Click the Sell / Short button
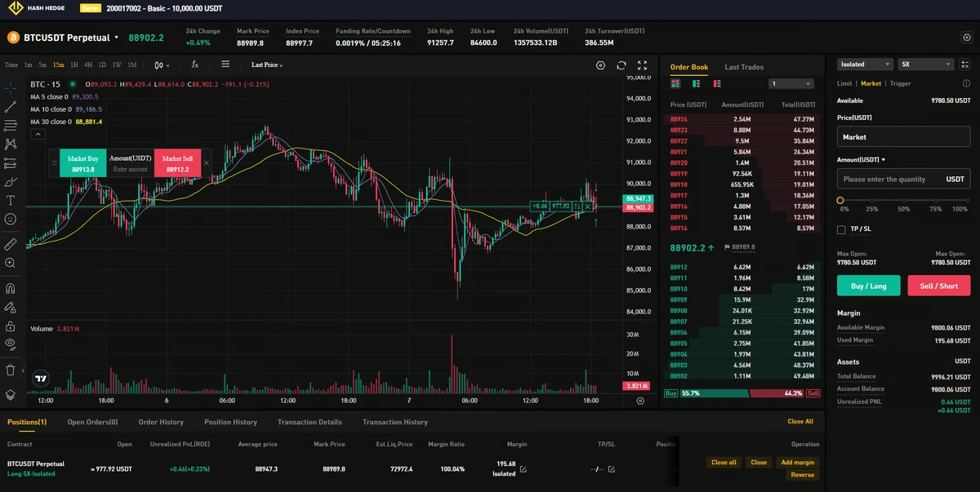Image resolution: width=980 pixels, height=492 pixels. click(x=939, y=286)
